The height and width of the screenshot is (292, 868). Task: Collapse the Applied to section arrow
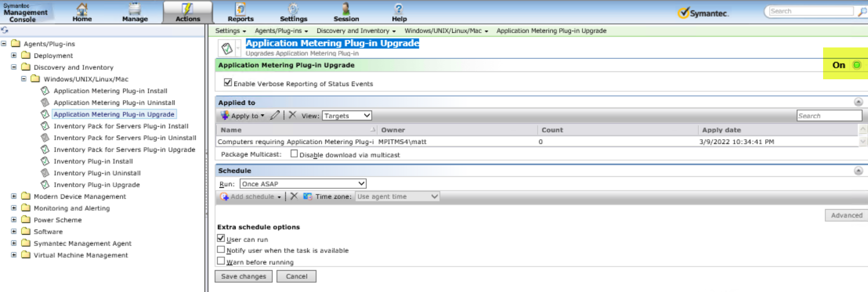tap(858, 102)
